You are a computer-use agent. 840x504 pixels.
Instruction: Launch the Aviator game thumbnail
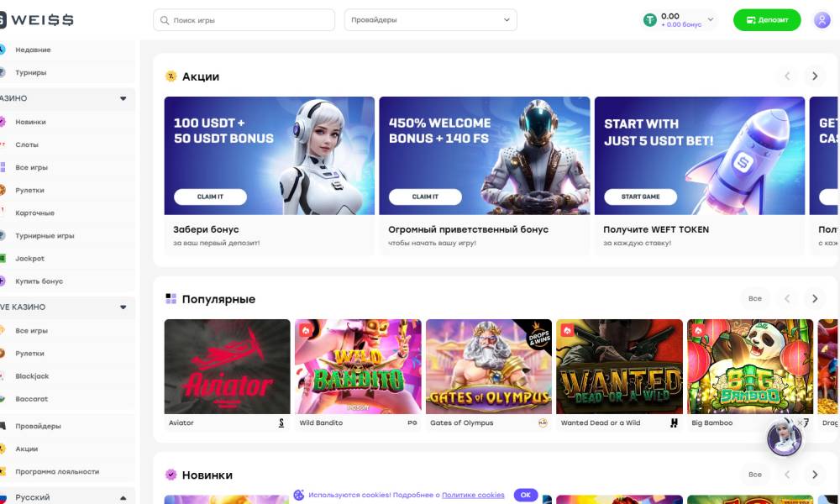click(x=227, y=366)
